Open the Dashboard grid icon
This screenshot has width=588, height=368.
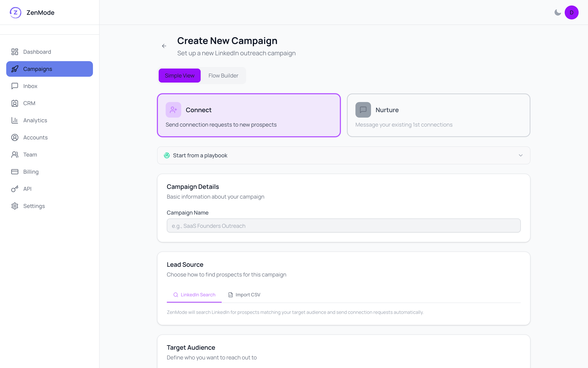pos(15,52)
